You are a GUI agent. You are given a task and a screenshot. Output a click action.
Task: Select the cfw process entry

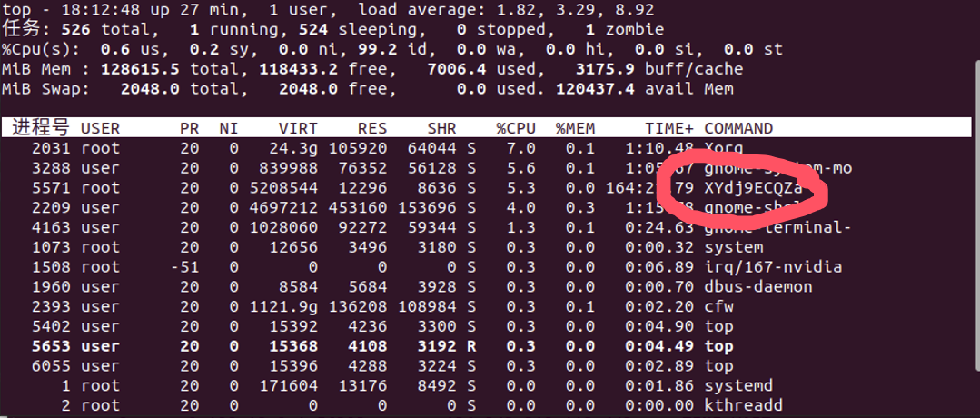[718, 307]
